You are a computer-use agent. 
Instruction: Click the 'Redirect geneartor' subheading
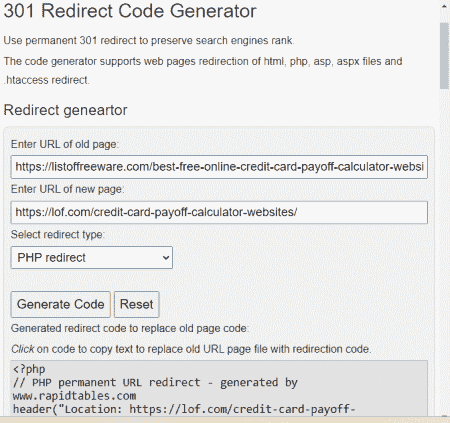(x=65, y=110)
